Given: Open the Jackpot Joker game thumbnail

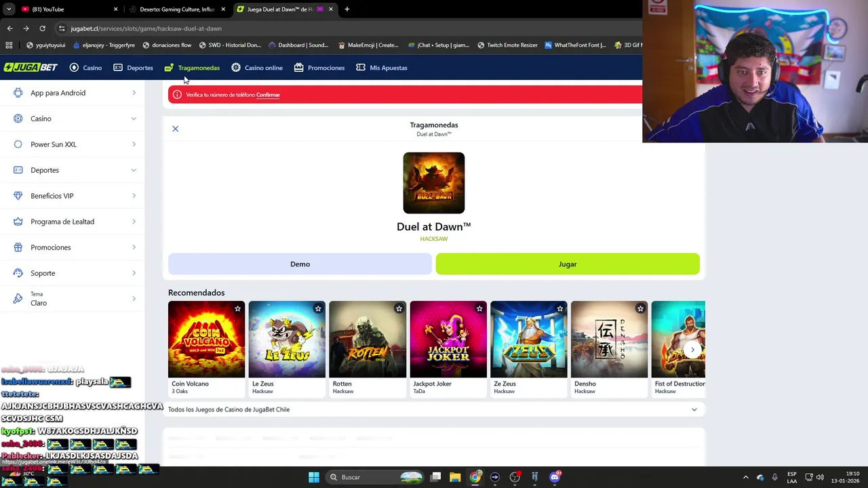Looking at the screenshot, I should (x=448, y=340).
